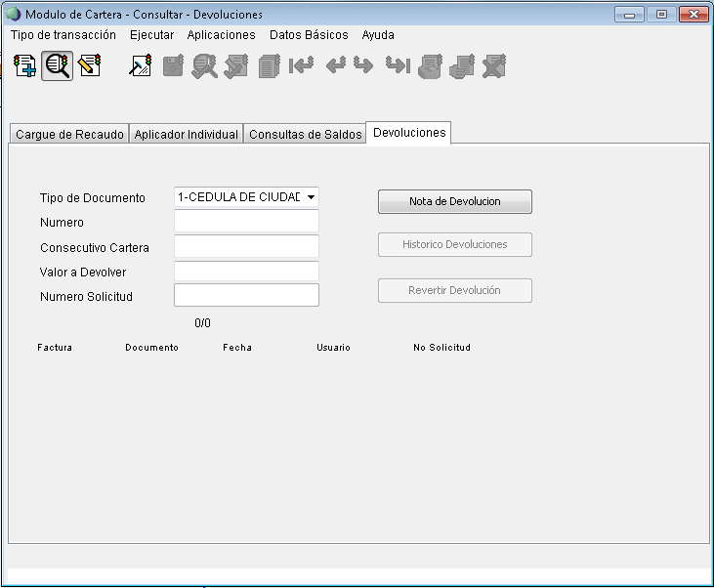Click the previous record arrow icon
The height and width of the screenshot is (588, 714).
coord(335,66)
